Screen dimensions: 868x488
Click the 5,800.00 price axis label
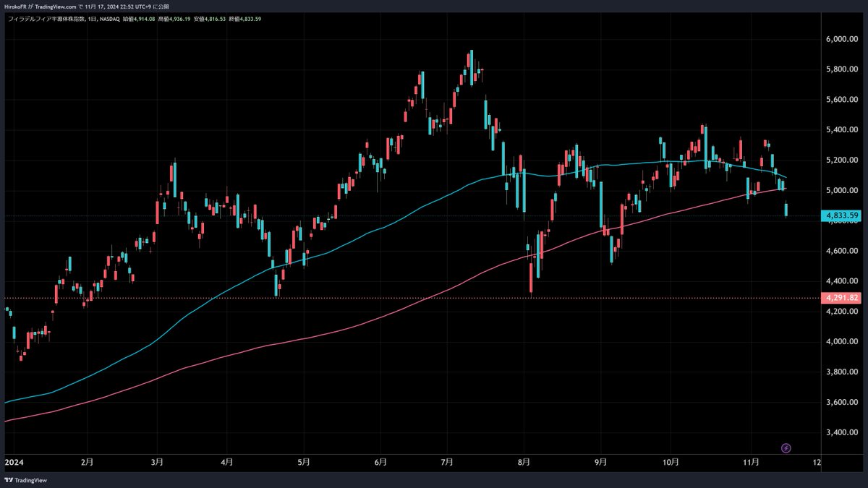(841, 69)
